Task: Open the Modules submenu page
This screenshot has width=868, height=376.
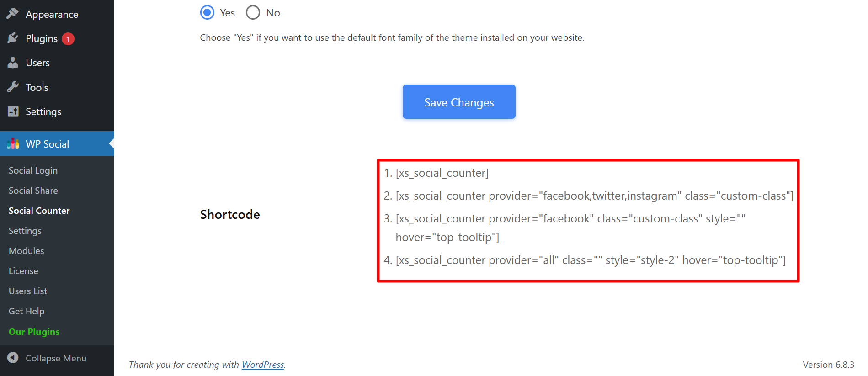Action: pos(27,251)
